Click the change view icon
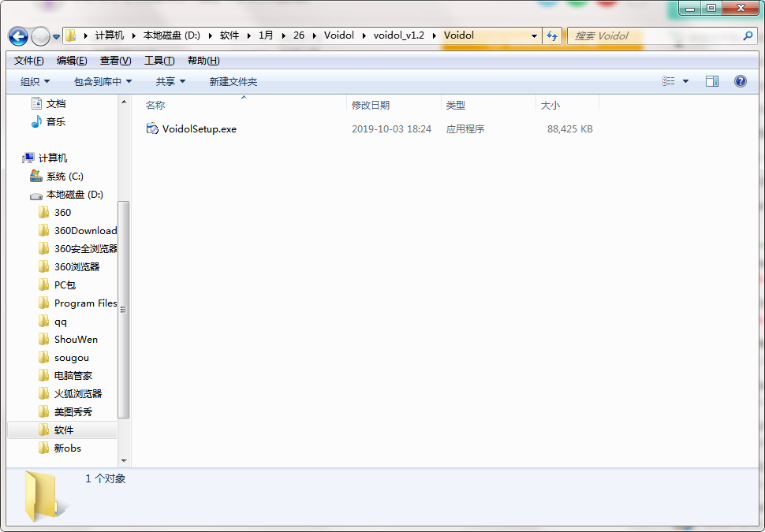Image resolution: width=765 pixels, height=532 pixels. (669, 81)
